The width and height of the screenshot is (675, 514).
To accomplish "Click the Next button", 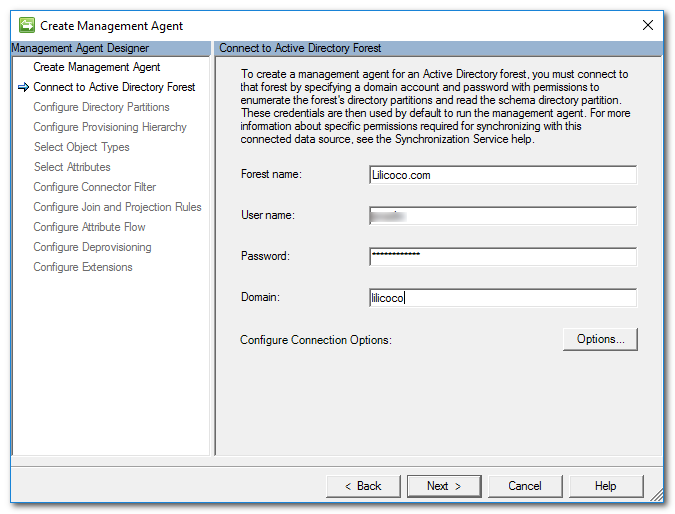I will (444, 486).
